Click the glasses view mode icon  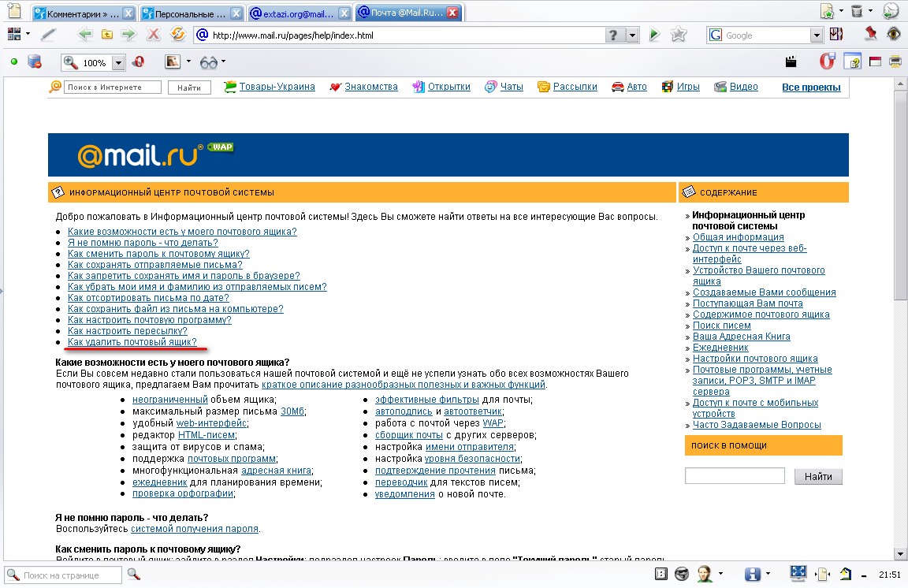click(208, 62)
